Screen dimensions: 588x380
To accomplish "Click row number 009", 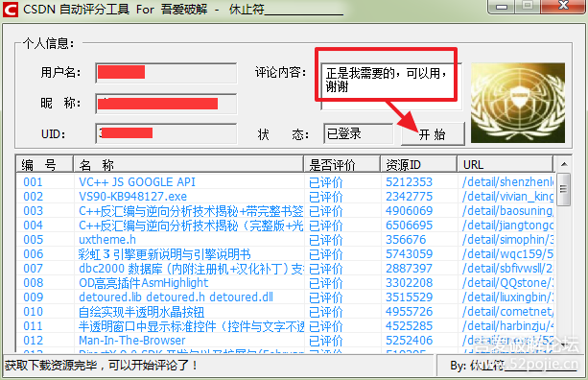I will [33, 297].
